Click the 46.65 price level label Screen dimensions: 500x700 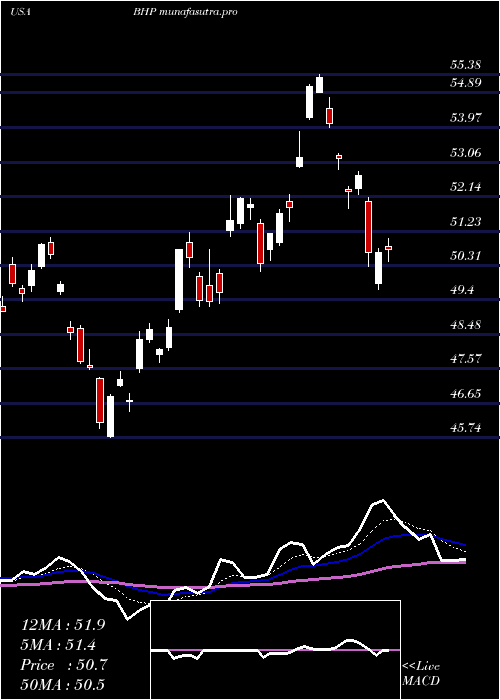point(465,394)
